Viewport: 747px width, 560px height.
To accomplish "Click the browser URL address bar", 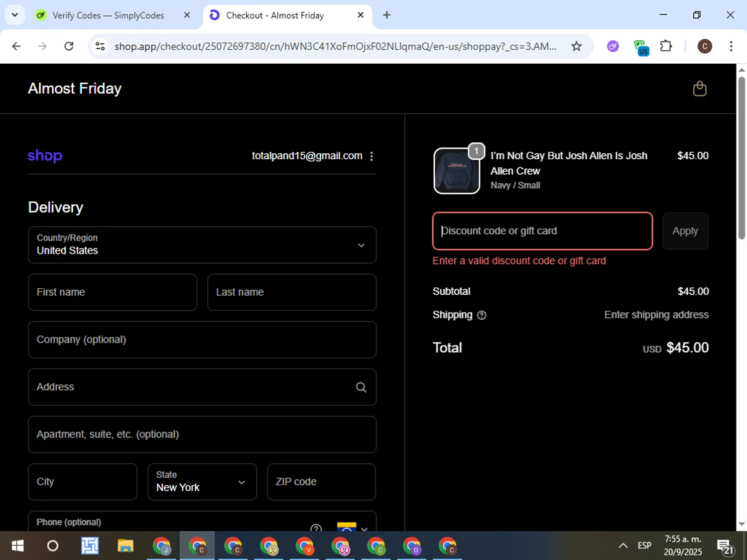I will point(335,46).
